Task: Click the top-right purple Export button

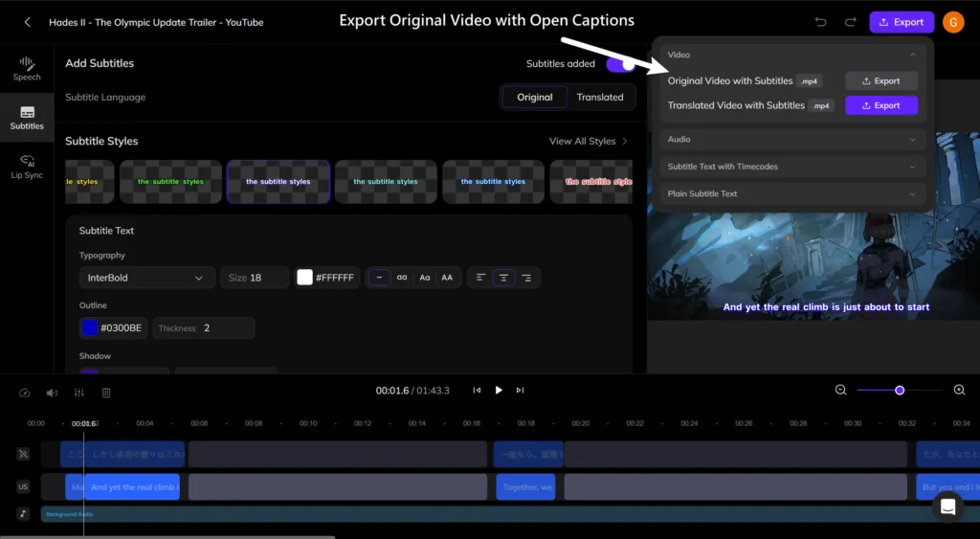Action: pos(902,22)
